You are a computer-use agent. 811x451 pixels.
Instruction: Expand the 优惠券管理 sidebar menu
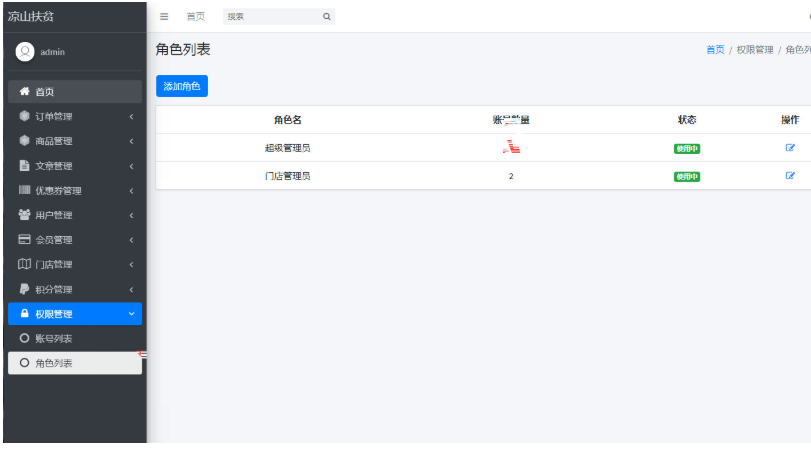(x=74, y=191)
